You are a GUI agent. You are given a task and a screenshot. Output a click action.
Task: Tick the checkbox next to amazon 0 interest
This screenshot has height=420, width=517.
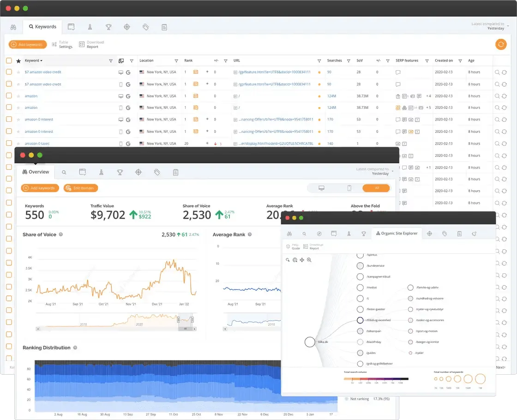tap(9, 119)
